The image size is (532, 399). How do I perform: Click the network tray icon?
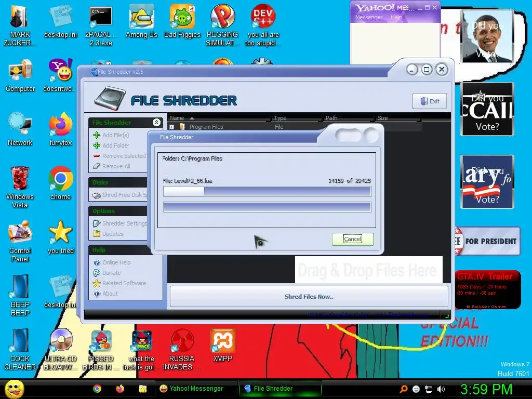[x=429, y=389]
